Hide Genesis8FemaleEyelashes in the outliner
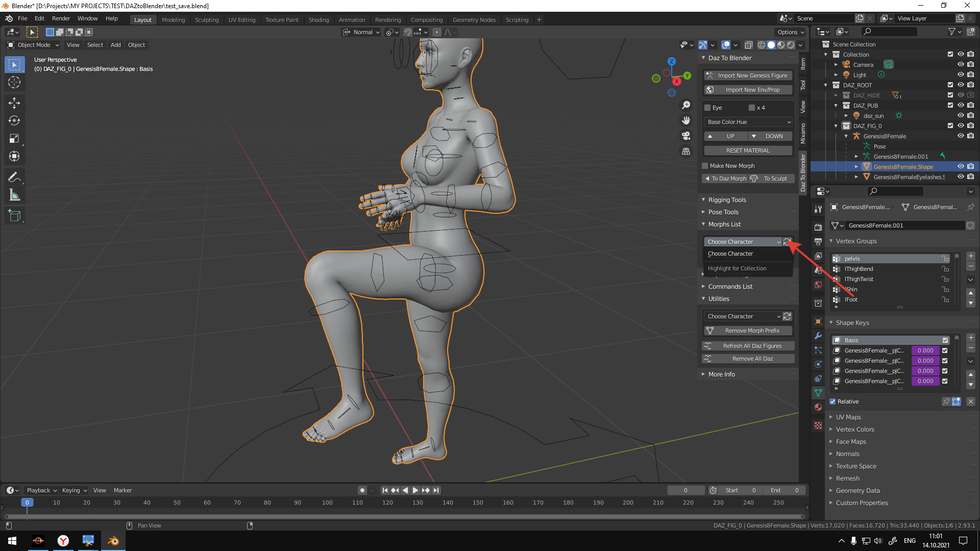This screenshot has height=551, width=980. (961, 177)
